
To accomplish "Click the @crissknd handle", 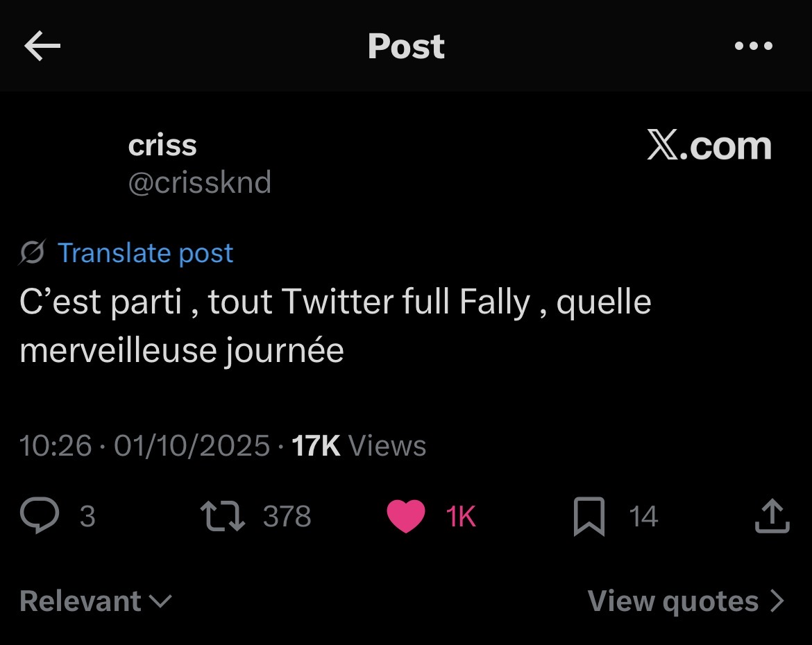I will coord(200,183).
